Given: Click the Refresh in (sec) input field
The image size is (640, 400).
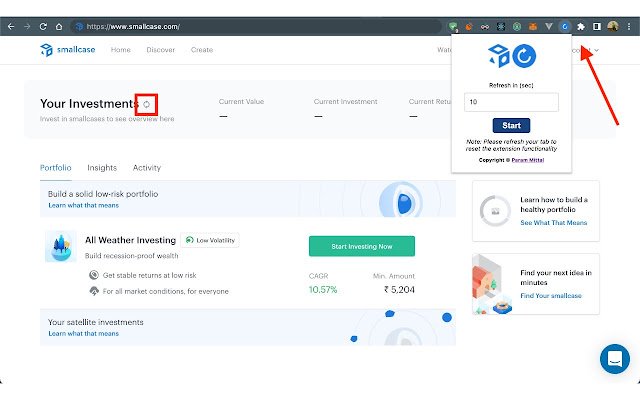Looking at the screenshot, I should coord(511,102).
